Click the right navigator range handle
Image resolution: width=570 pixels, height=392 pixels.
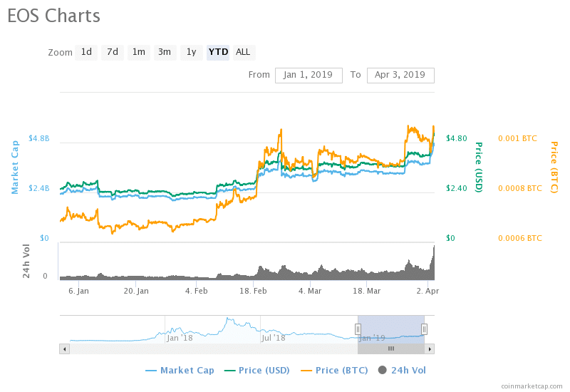[x=424, y=329]
